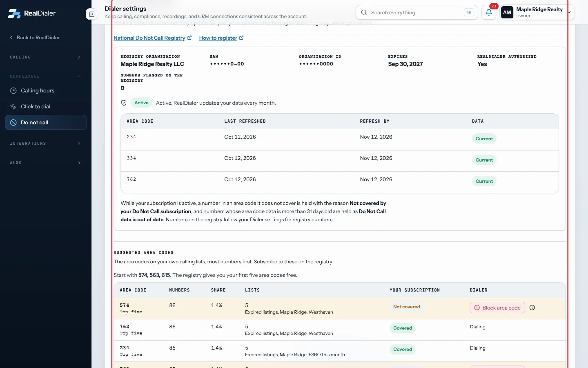Image resolution: width=588 pixels, height=368 pixels.
Task: Select the Sep 30, 2027 expiry date
Action: pyautogui.click(x=405, y=64)
